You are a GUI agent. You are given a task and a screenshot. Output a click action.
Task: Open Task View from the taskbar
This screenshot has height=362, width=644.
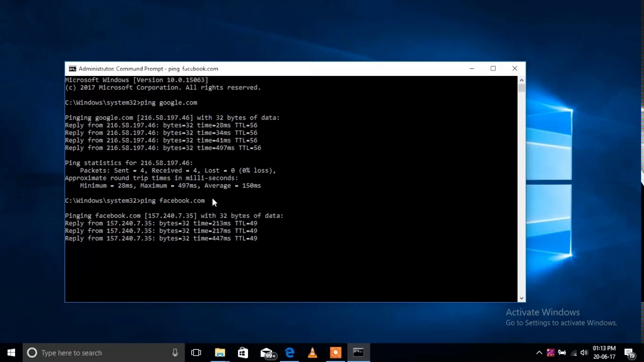(x=196, y=353)
